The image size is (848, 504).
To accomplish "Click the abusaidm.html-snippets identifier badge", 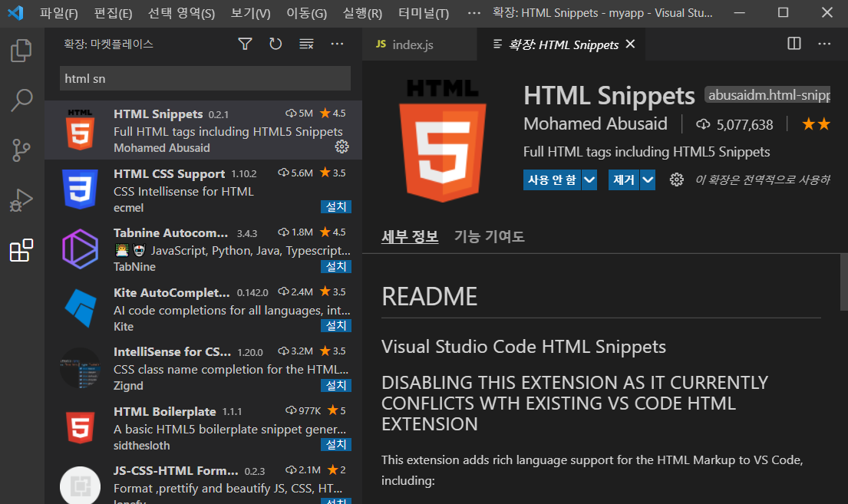I will (x=767, y=95).
